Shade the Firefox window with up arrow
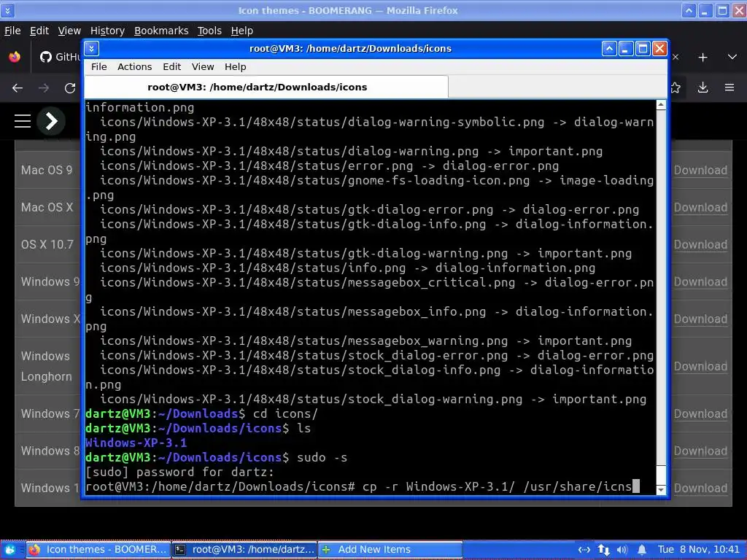This screenshot has height=560, width=747. point(689,10)
